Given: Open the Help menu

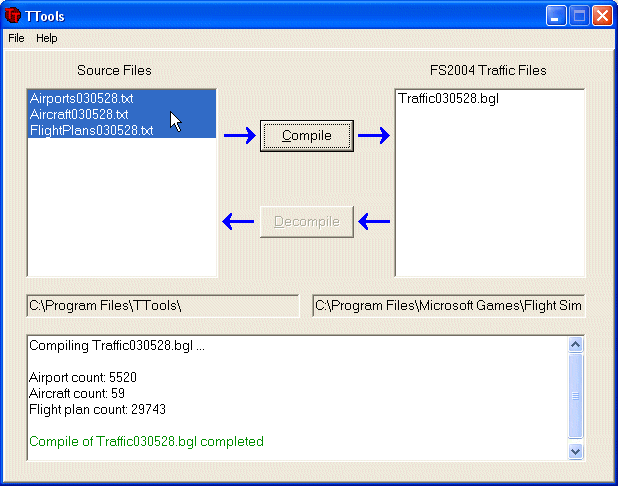Looking at the screenshot, I should pos(47,38).
